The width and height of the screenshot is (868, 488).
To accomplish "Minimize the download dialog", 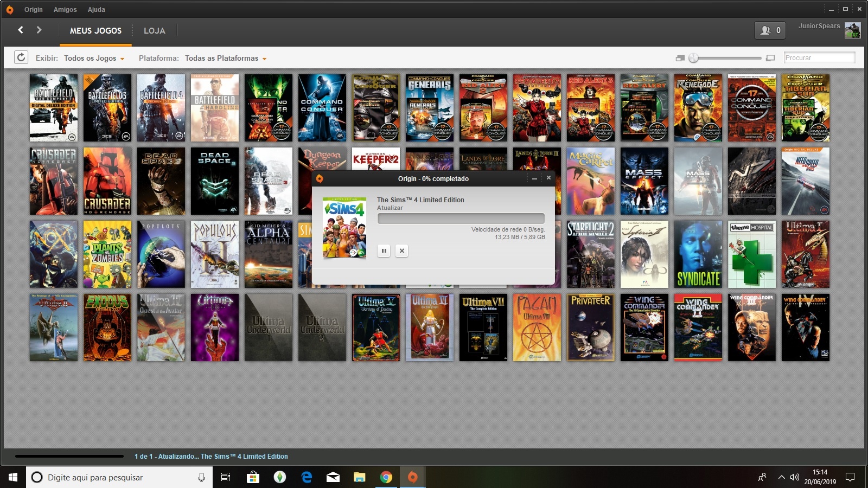I will (534, 178).
